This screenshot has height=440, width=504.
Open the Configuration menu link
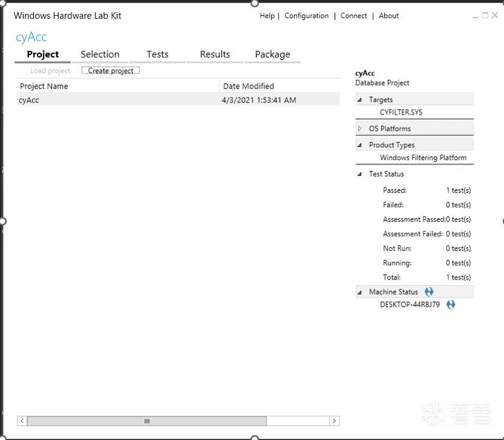pos(306,16)
